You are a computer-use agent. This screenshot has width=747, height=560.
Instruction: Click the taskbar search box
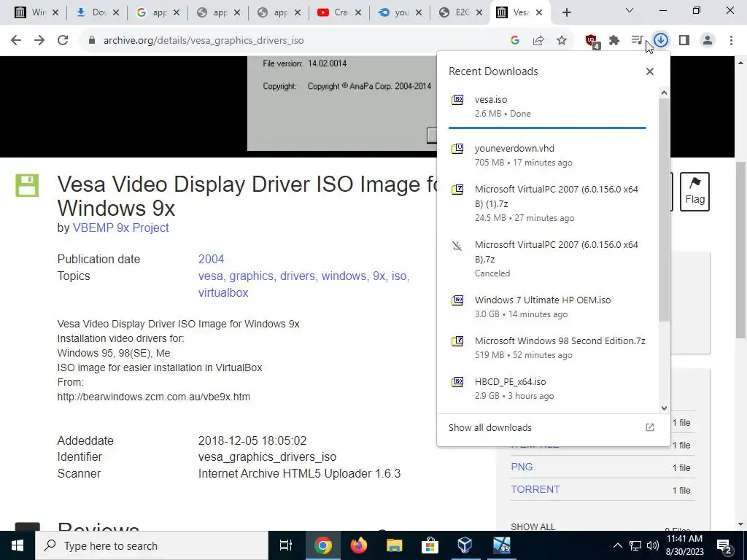[x=152, y=545]
